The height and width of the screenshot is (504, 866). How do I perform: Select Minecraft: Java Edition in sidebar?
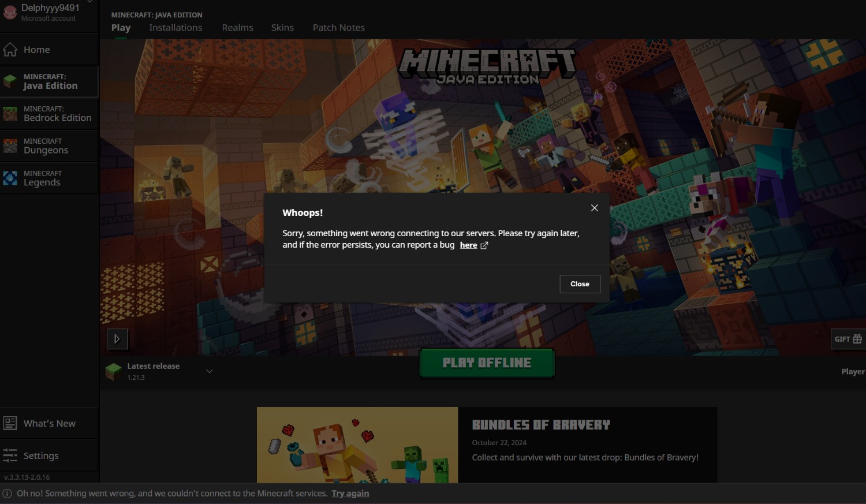(49, 81)
